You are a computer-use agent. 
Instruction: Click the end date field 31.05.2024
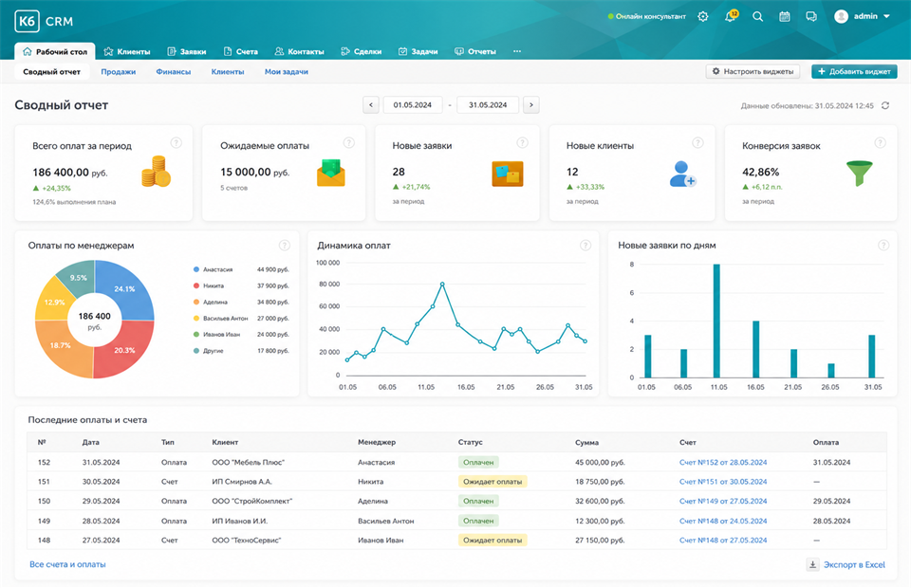coord(488,105)
